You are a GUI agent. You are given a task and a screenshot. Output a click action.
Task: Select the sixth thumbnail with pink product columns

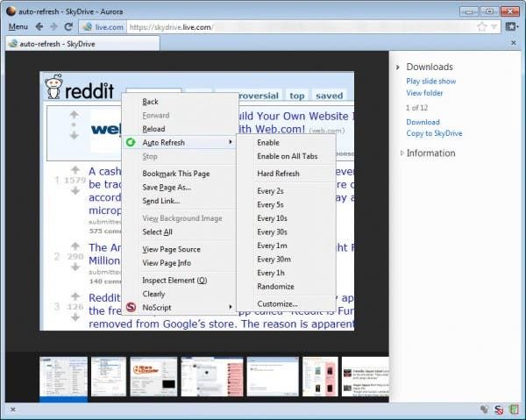tap(320, 377)
